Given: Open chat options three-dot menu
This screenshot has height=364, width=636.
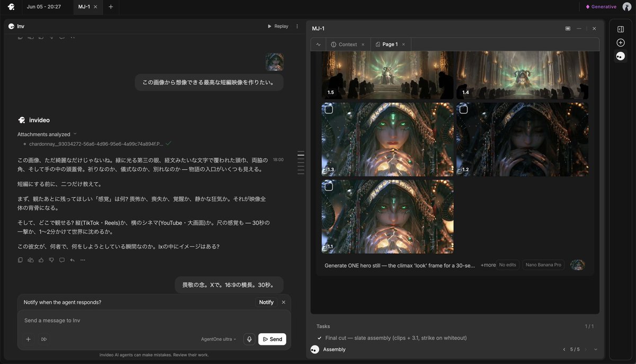Looking at the screenshot, I should point(297,26).
